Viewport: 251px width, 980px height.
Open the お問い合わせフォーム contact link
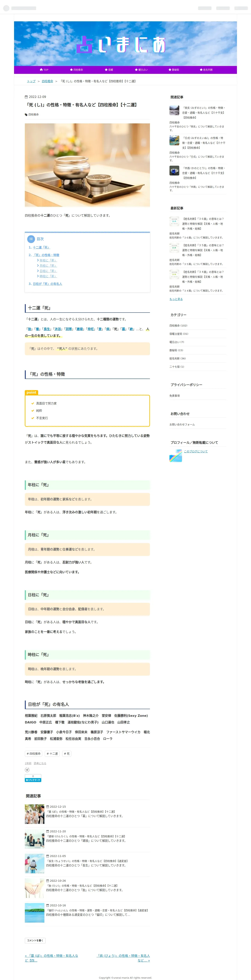[182, 425]
